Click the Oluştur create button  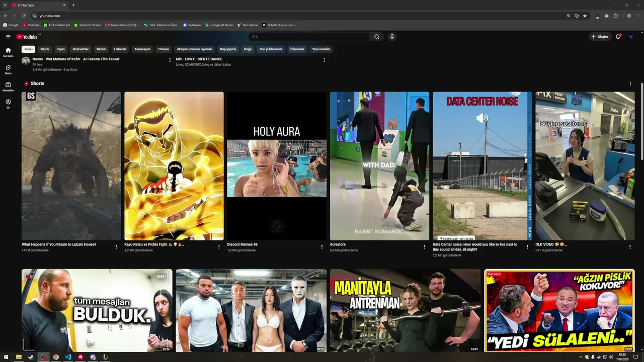[600, 37]
